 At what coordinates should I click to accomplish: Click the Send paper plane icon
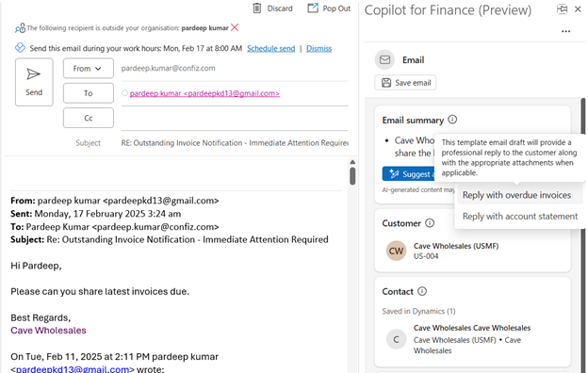coord(33,74)
